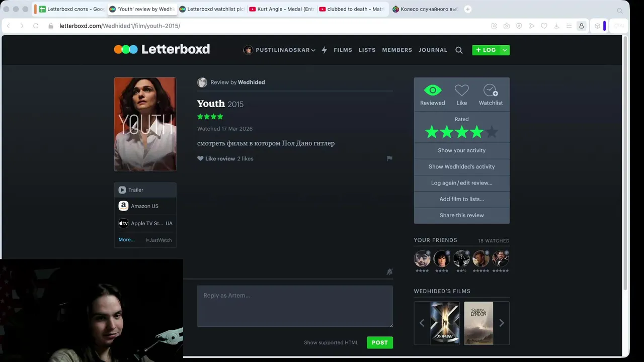Open a new browser tab
The width and height of the screenshot is (644, 362).
pyautogui.click(x=468, y=9)
